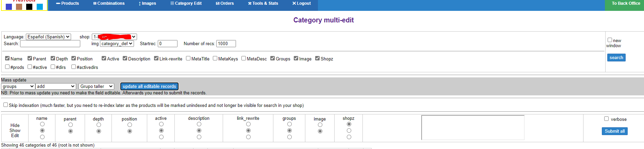This screenshot has width=644, height=149.
Task: Click the brown square in PresTools logo
Action: click(x=19, y=7)
